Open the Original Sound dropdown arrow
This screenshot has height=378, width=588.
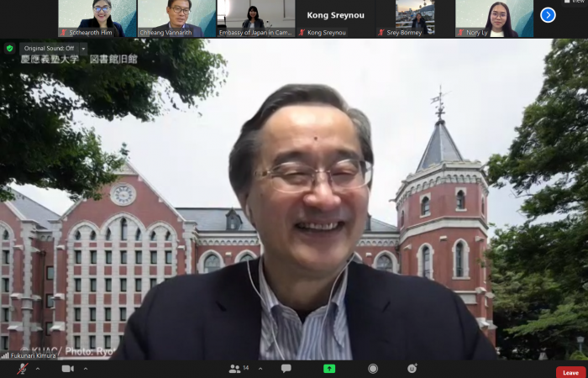83,49
